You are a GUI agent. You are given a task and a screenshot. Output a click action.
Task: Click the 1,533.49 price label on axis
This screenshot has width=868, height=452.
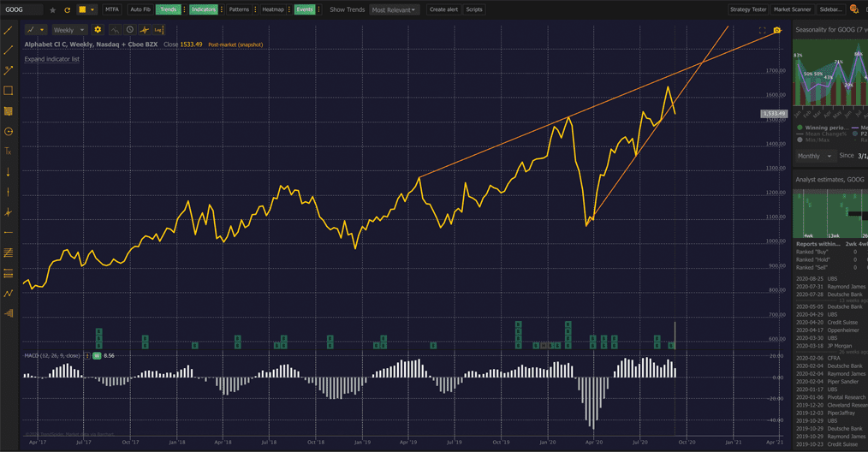pos(774,114)
